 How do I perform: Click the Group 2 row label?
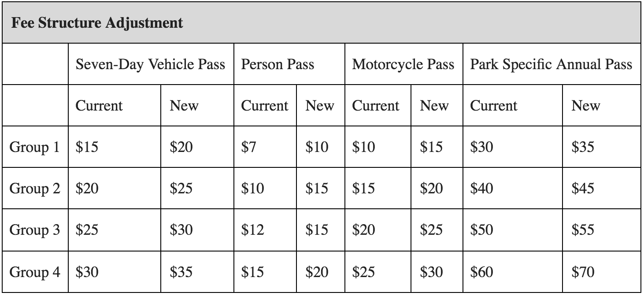(34, 189)
